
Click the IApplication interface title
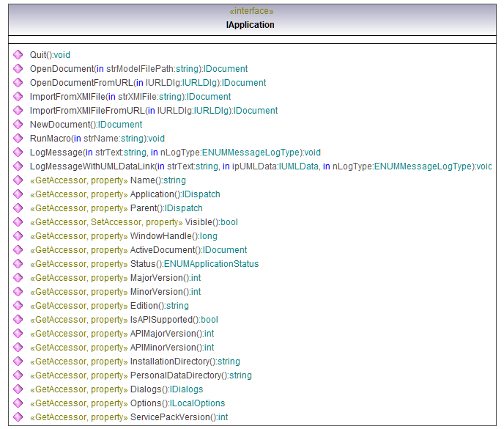pos(251,25)
